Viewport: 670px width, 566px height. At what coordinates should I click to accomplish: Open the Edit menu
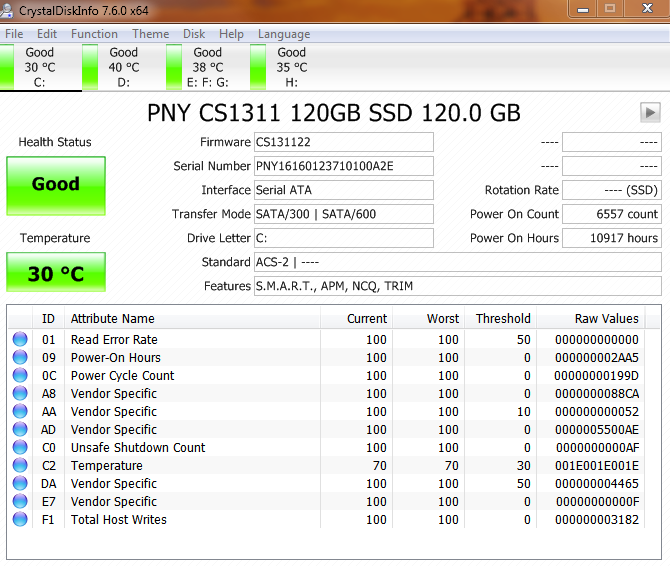[47, 34]
